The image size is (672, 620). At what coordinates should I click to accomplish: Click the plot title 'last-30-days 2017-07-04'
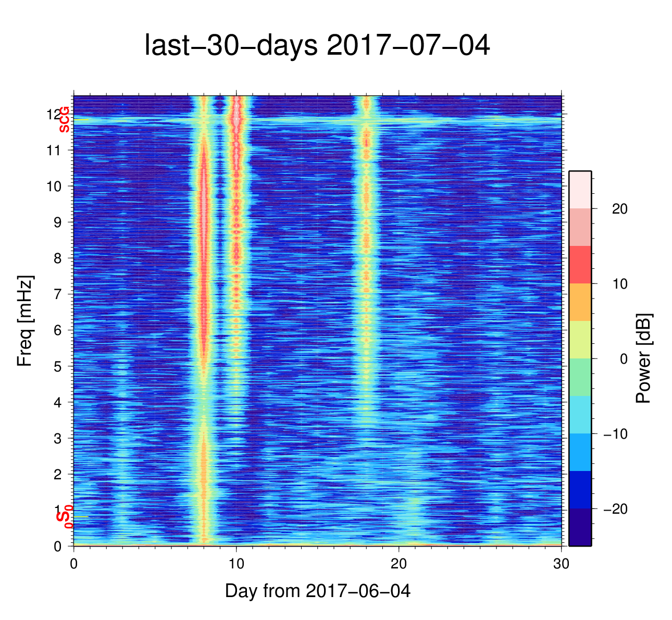click(x=317, y=46)
